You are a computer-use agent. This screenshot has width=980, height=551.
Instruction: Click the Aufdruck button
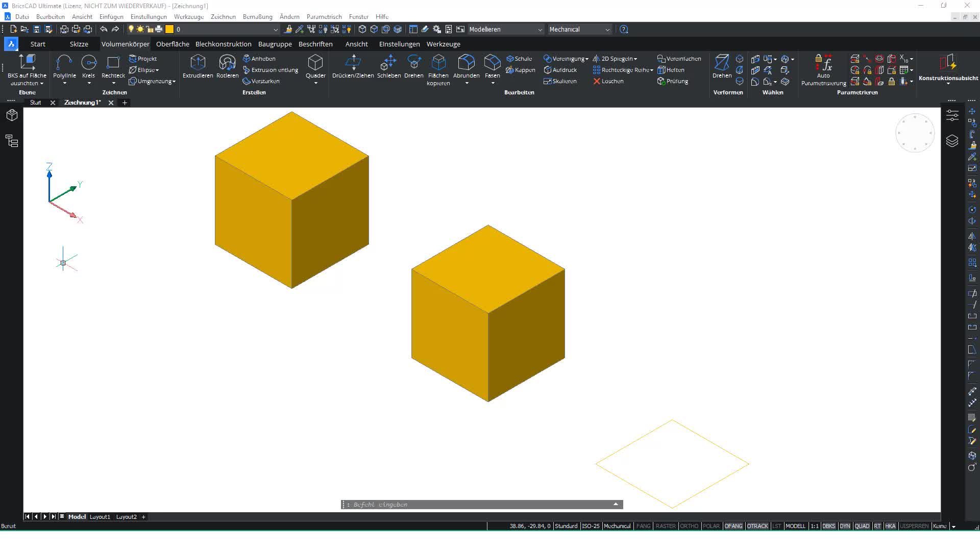click(560, 70)
